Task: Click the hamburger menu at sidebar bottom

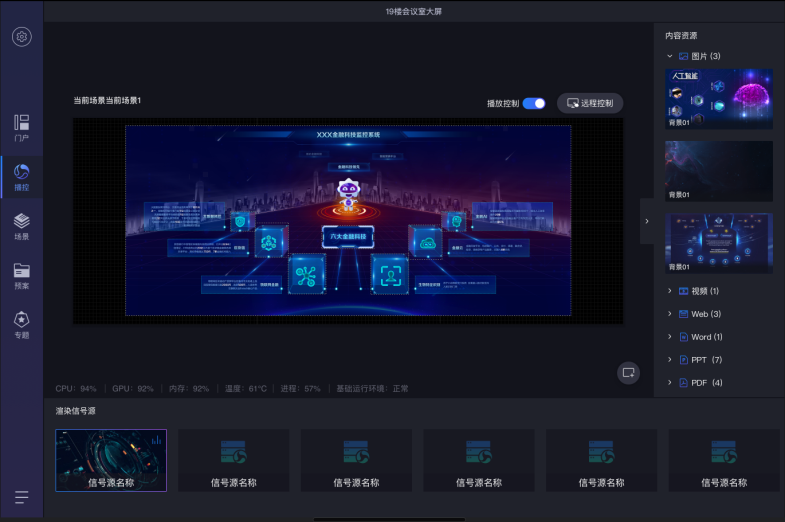Action: 22,497
